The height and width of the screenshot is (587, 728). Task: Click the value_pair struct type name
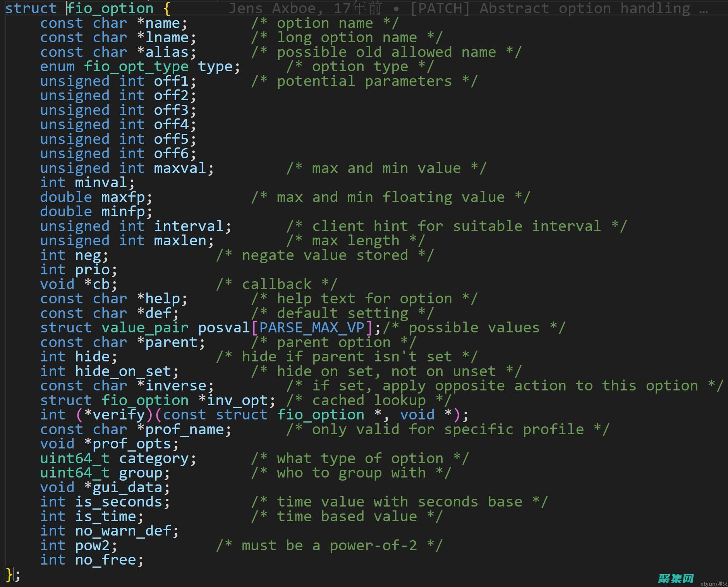(x=145, y=328)
